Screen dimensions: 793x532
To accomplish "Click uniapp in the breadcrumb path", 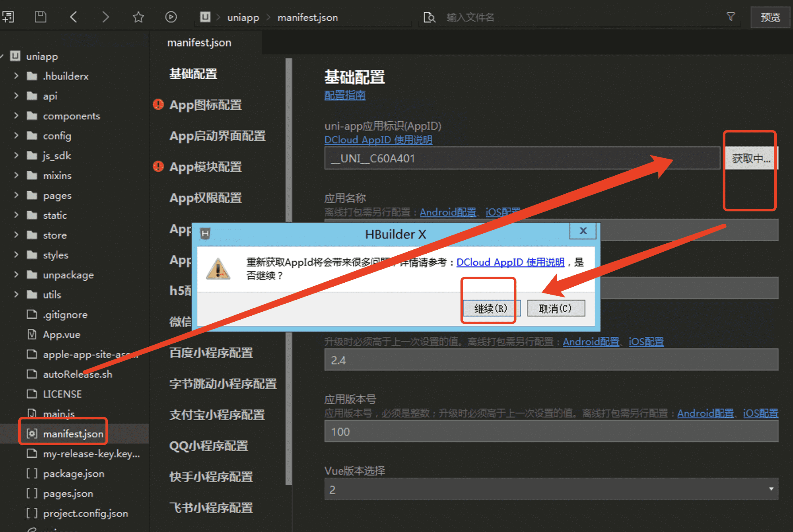I will point(243,17).
